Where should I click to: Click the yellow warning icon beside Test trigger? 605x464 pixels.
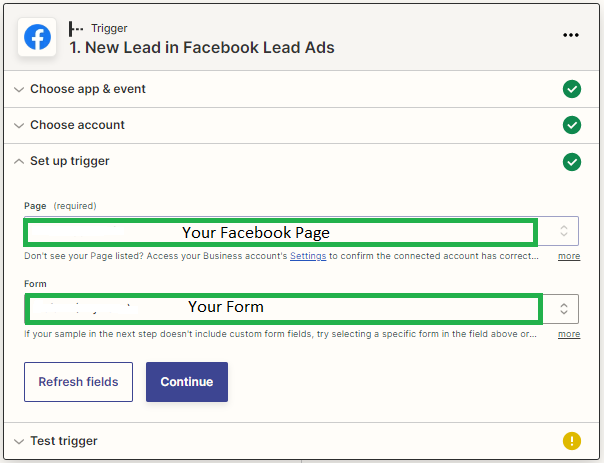[x=571, y=440]
